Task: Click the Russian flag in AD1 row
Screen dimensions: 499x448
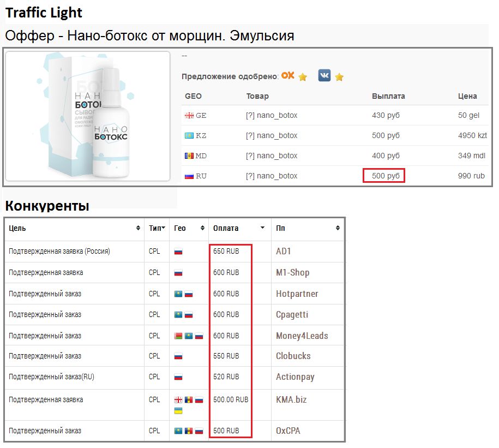Action: point(178,252)
